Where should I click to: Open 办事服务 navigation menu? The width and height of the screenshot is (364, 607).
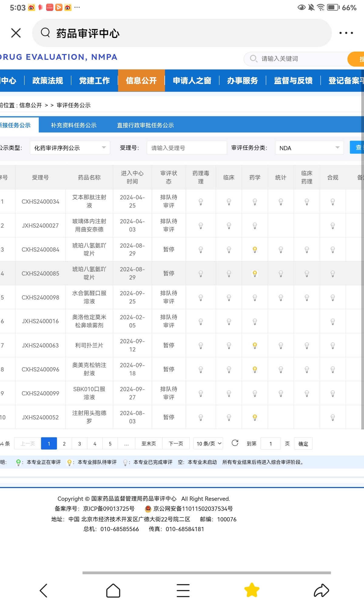tap(243, 80)
